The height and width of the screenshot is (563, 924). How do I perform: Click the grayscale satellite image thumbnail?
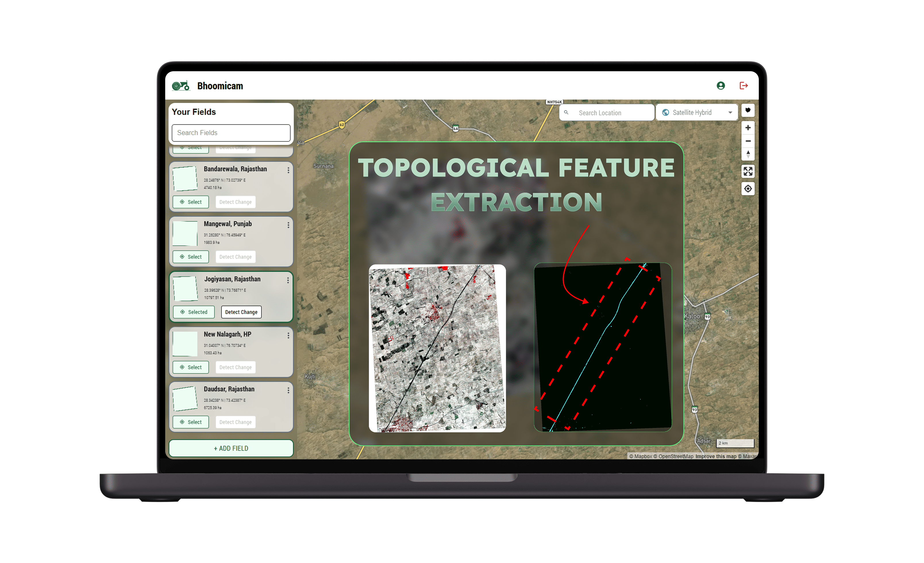pyautogui.click(x=437, y=348)
